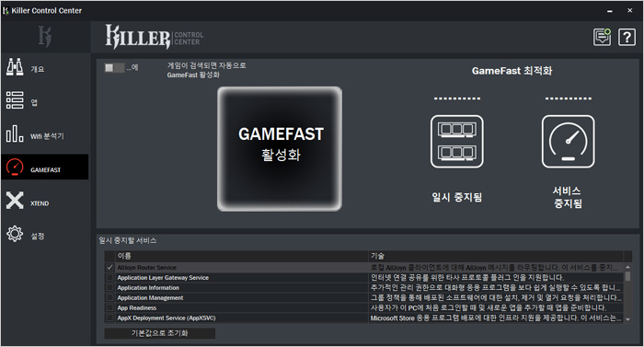Click the Killer app icon in title bar

(x=6, y=11)
